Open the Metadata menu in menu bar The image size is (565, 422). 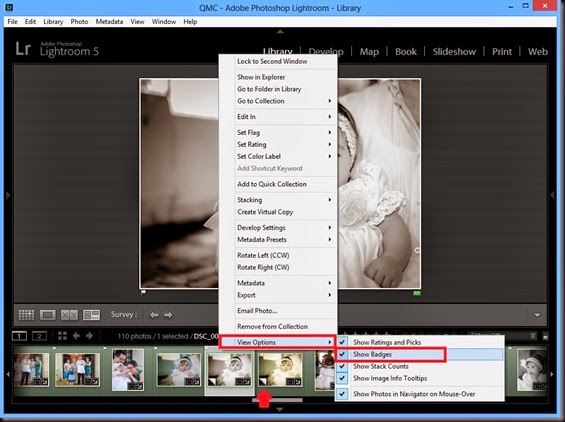109,22
